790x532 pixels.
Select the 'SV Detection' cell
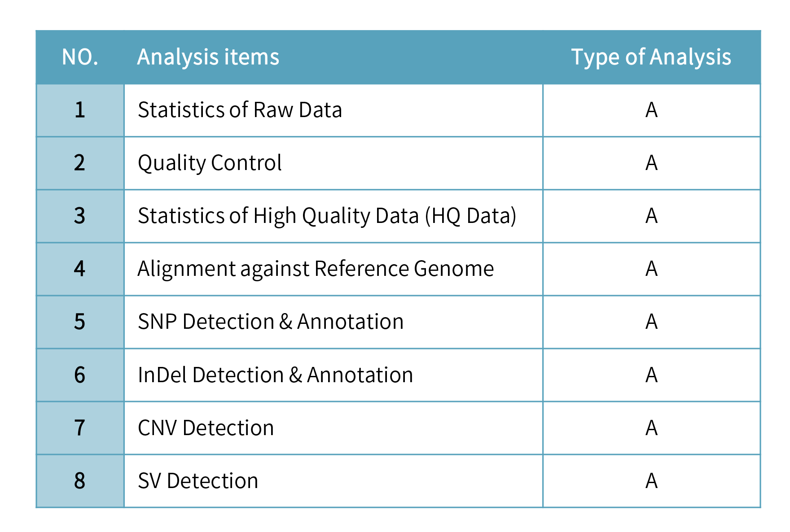click(198, 481)
